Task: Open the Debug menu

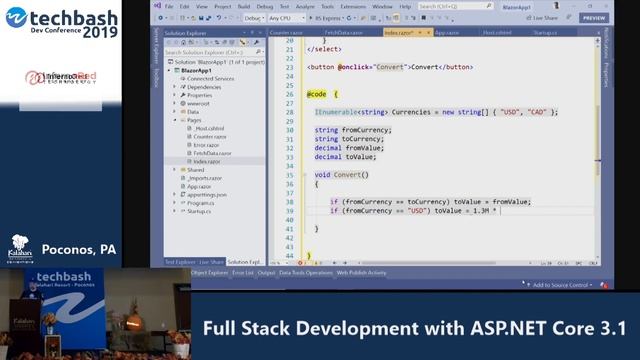Action: (264, 7)
